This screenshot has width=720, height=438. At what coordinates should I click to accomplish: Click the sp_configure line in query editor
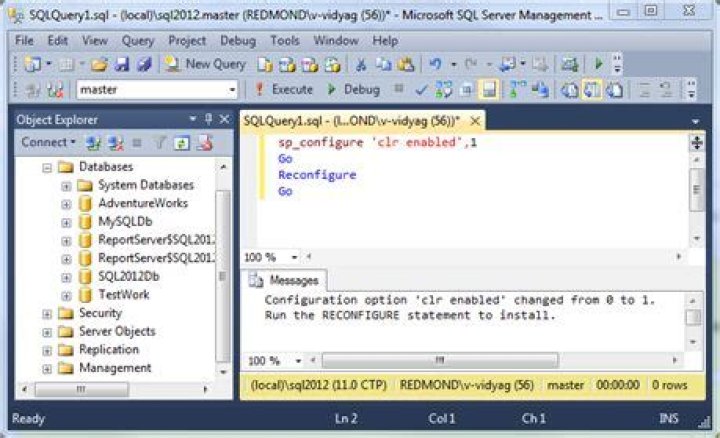click(377, 142)
